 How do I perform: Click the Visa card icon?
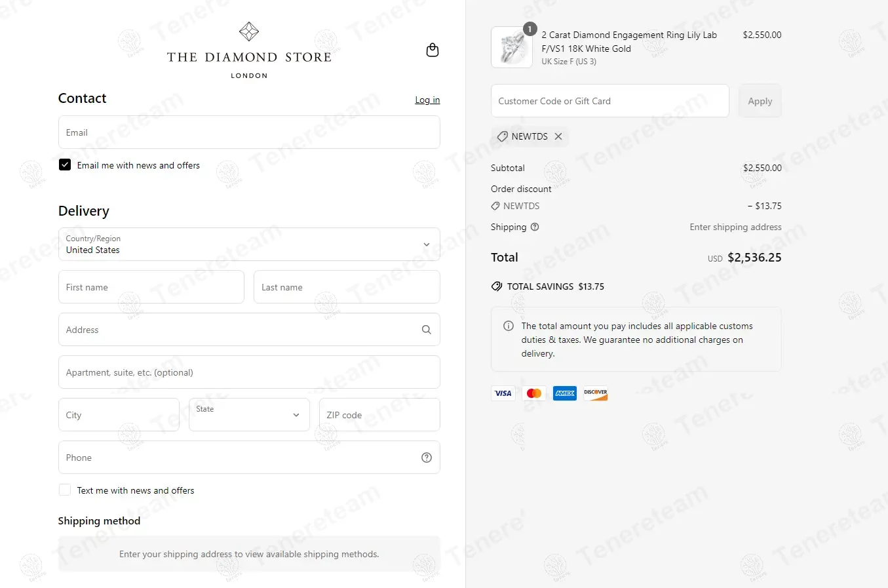point(503,393)
